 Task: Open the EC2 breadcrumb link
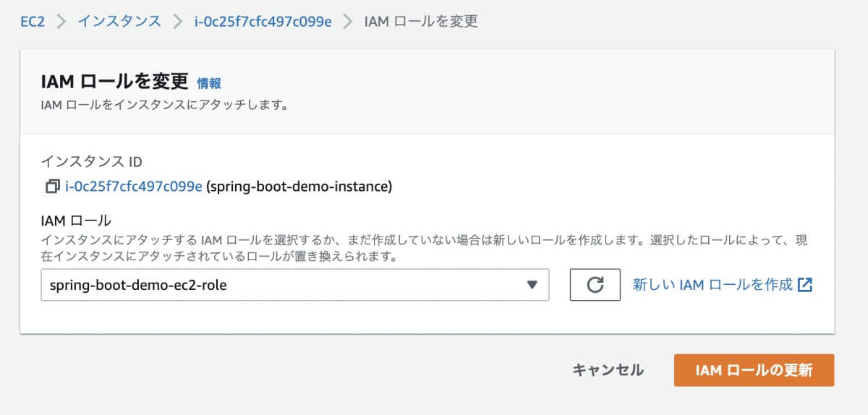tap(32, 22)
